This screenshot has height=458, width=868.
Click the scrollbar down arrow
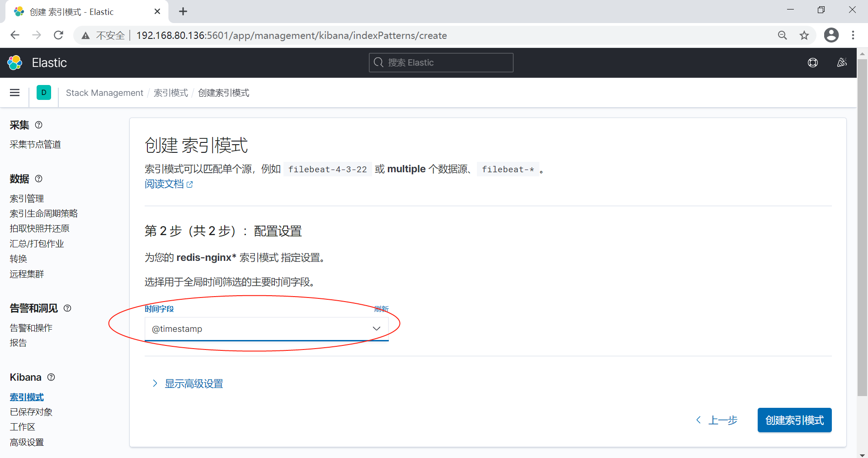tap(862, 454)
